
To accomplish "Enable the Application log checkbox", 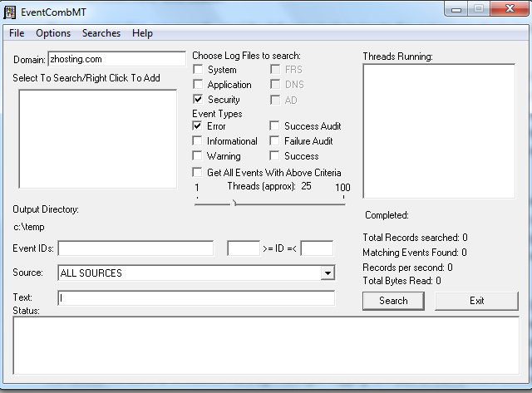I will pyautogui.click(x=198, y=84).
